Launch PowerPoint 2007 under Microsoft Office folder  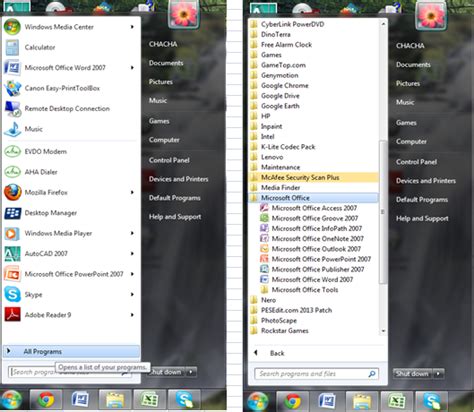point(316,259)
